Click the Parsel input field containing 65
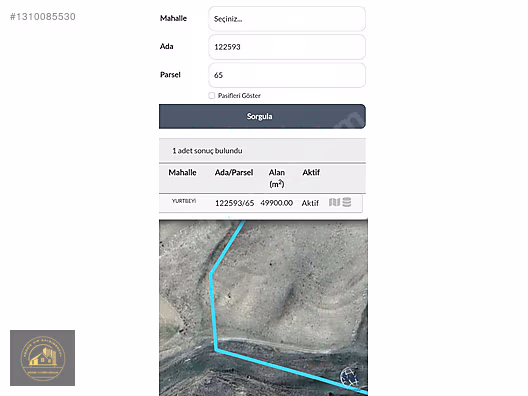 (287, 75)
